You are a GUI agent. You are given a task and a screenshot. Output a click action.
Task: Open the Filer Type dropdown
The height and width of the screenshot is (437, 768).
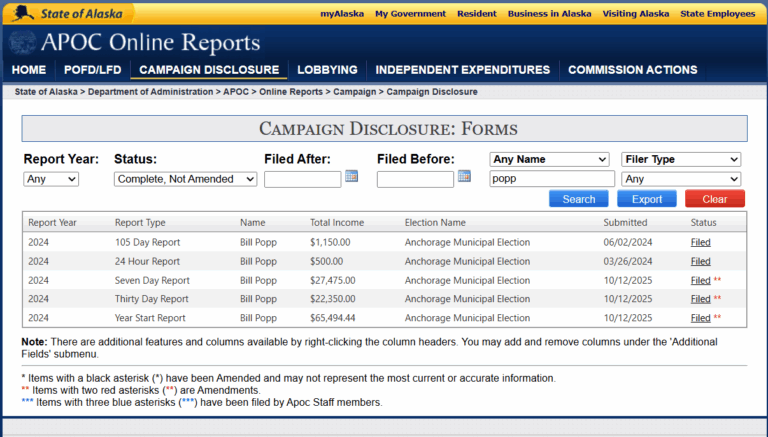(x=680, y=159)
